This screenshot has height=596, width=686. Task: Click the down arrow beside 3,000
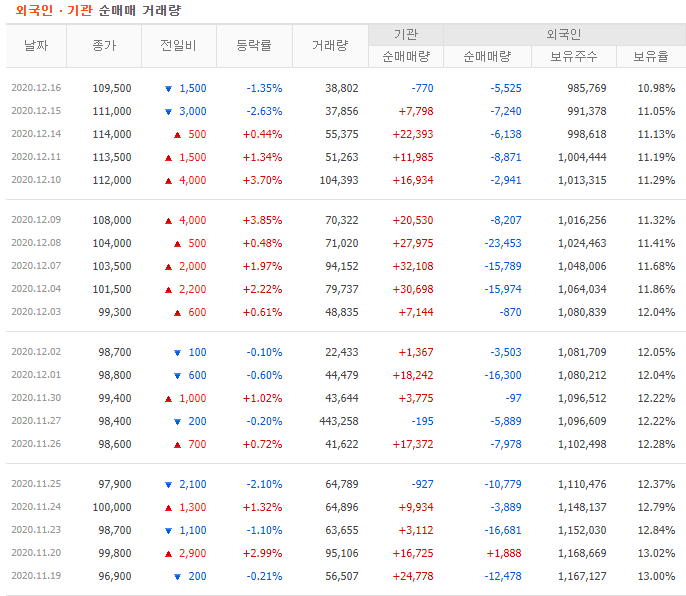pyautogui.click(x=168, y=112)
